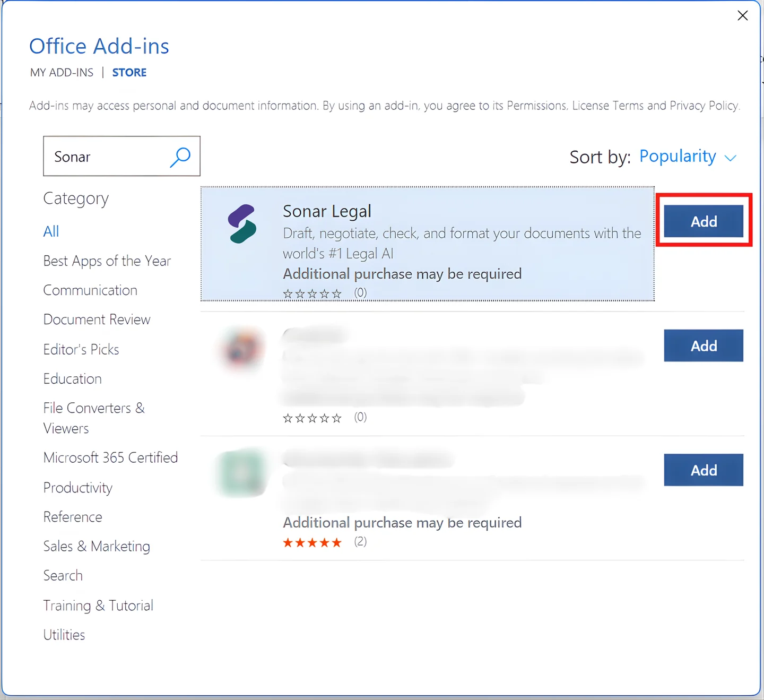Open the Sonar Legal title link
The height and width of the screenshot is (700, 764).
(x=327, y=211)
